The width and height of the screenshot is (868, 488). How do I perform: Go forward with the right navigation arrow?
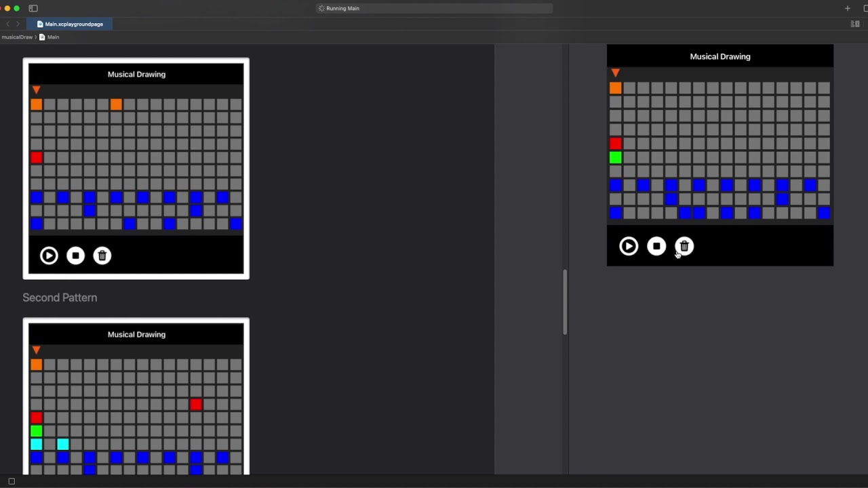[18, 24]
